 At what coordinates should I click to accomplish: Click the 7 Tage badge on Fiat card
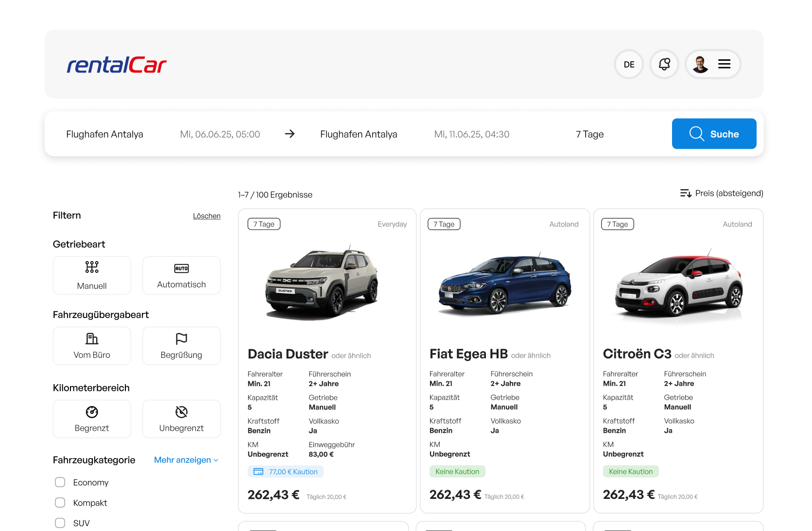pyautogui.click(x=444, y=224)
